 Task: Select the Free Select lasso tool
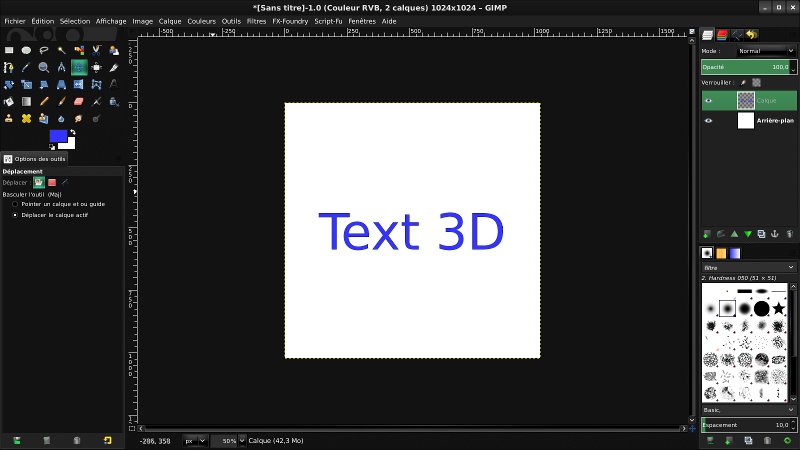[x=44, y=50]
